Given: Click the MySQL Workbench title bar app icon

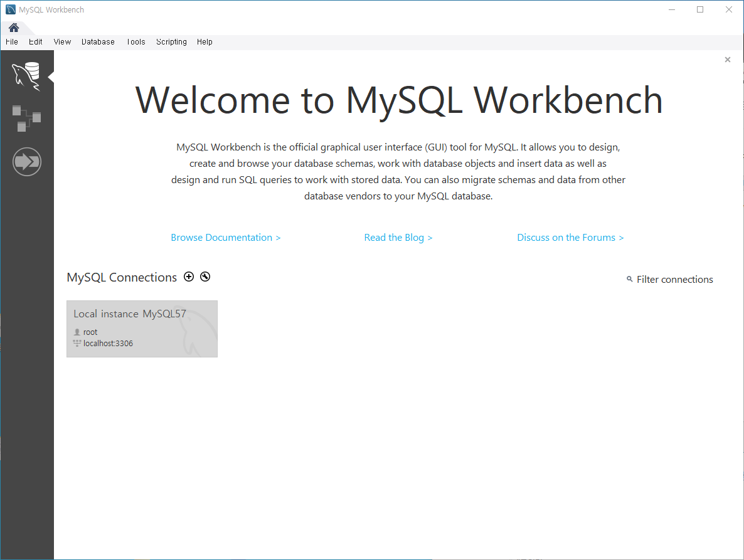Looking at the screenshot, I should click(11, 9).
